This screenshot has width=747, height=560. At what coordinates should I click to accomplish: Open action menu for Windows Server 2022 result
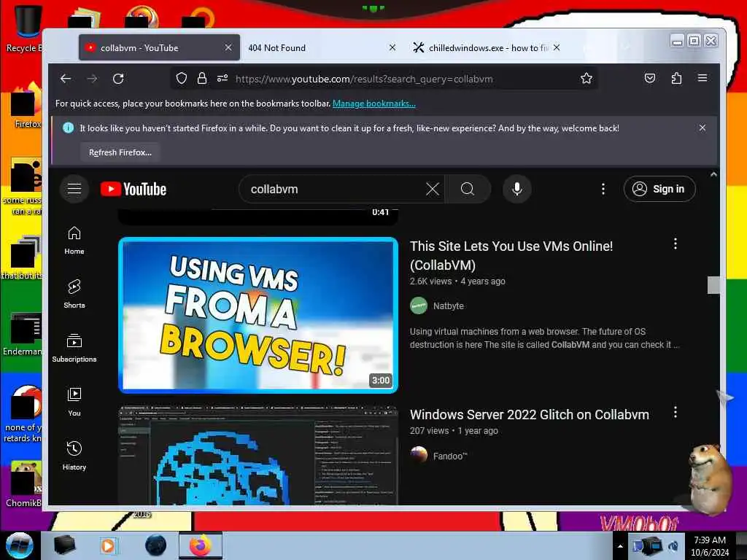(675, 413)
